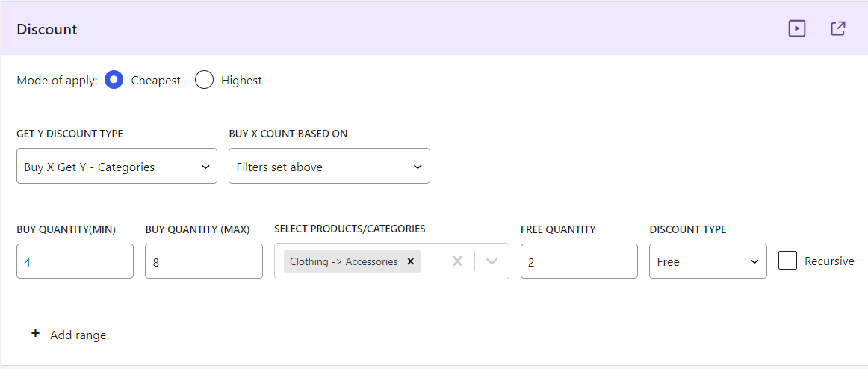Click the 'SELECT PRODUCTS/CATEGORIES' label
Viewport: 868px width, 369px height.
(x=350, y=229)
